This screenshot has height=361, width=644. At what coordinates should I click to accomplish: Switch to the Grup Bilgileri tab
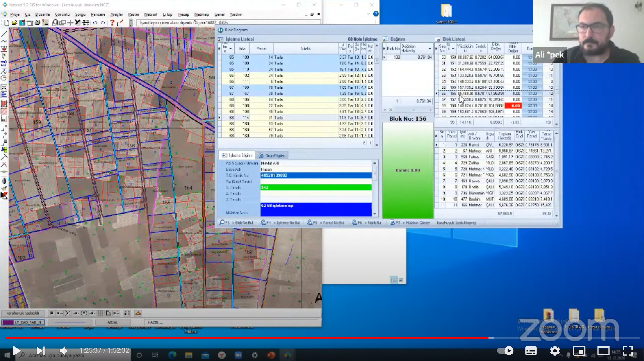(272, 155)
